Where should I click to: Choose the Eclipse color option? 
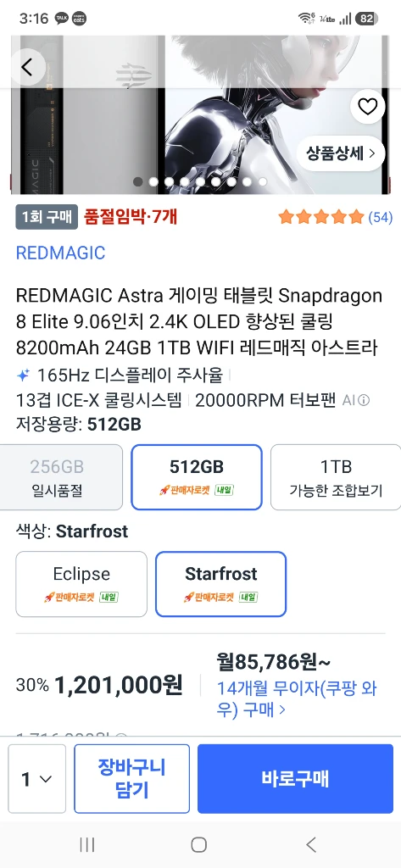coord(81,584)
